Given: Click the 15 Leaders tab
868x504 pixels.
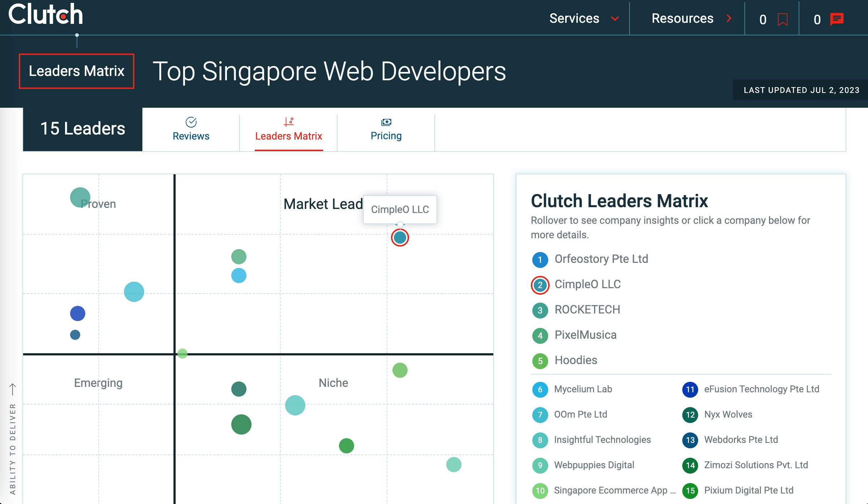Looking at the screenshot, I should pyautogui.click(x=83, y=129).
